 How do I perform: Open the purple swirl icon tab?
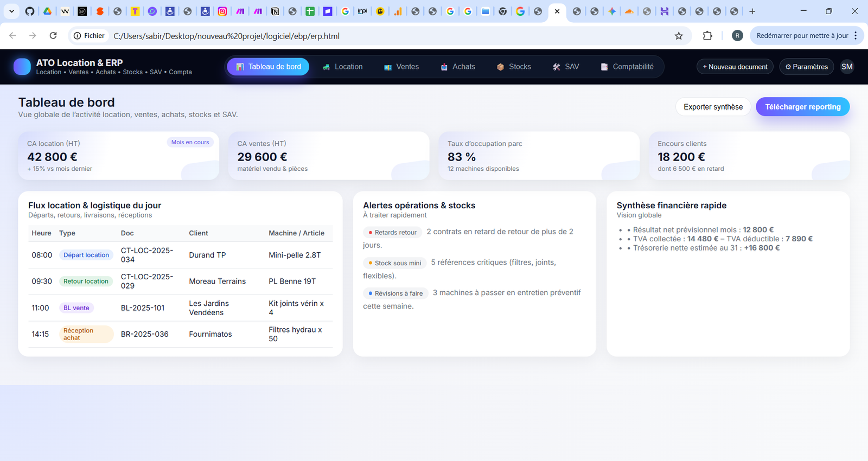click(152, 11)
